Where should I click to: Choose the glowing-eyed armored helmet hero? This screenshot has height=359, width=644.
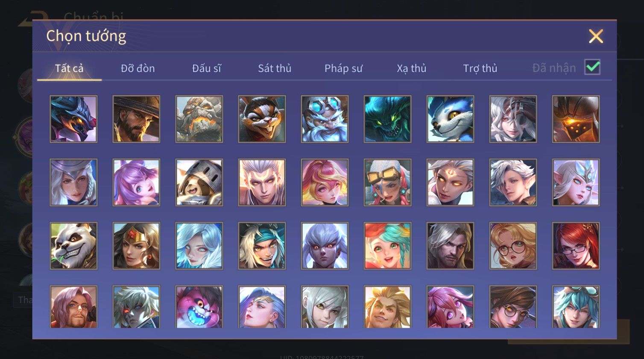[576, 119]
